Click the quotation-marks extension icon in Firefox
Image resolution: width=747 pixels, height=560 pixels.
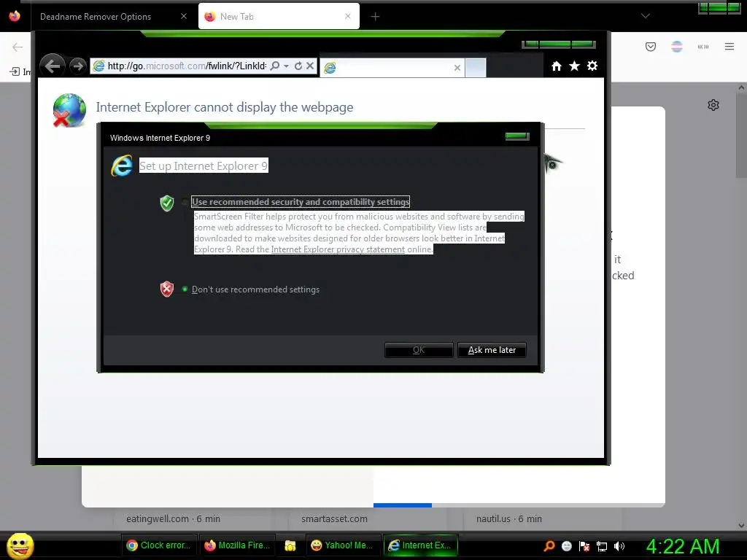703,47
